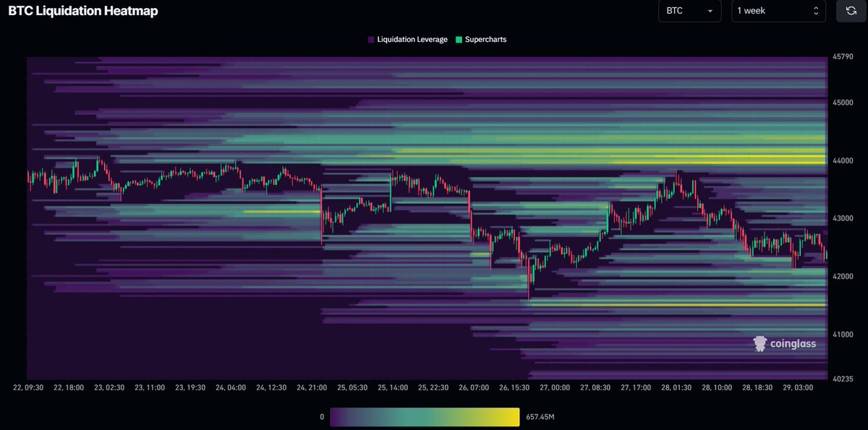Click the 22, 09:30 time axis label

pos(27,387)
